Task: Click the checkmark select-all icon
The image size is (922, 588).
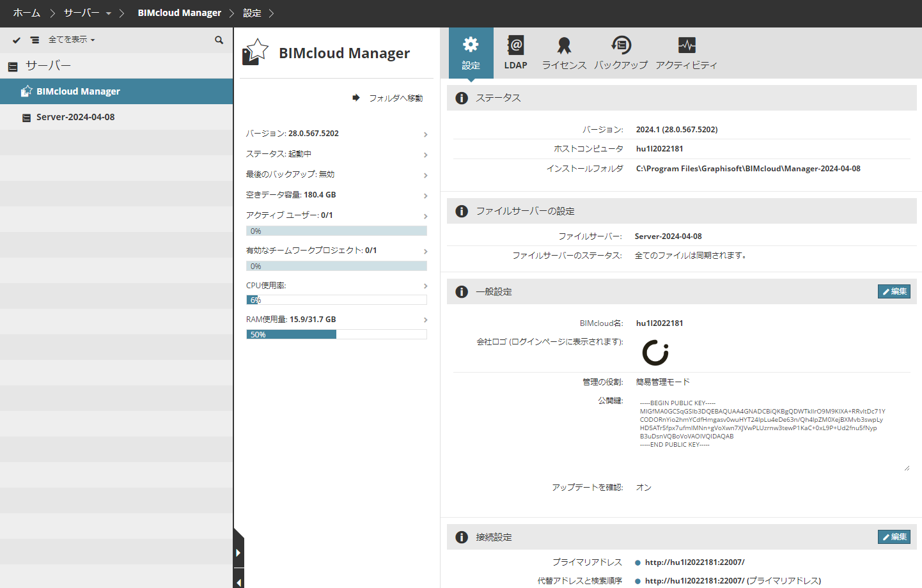Action: pyautogui.click(x=17, y=40)
